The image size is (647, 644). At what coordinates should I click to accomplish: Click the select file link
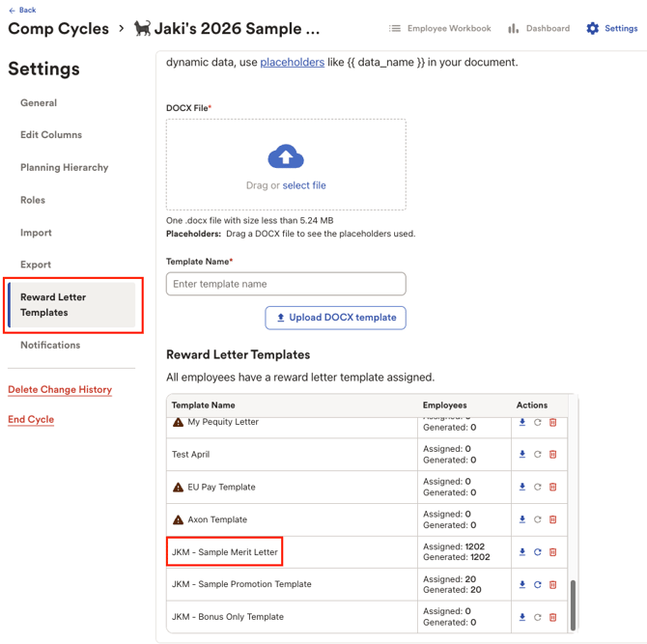tap(304, 185)
